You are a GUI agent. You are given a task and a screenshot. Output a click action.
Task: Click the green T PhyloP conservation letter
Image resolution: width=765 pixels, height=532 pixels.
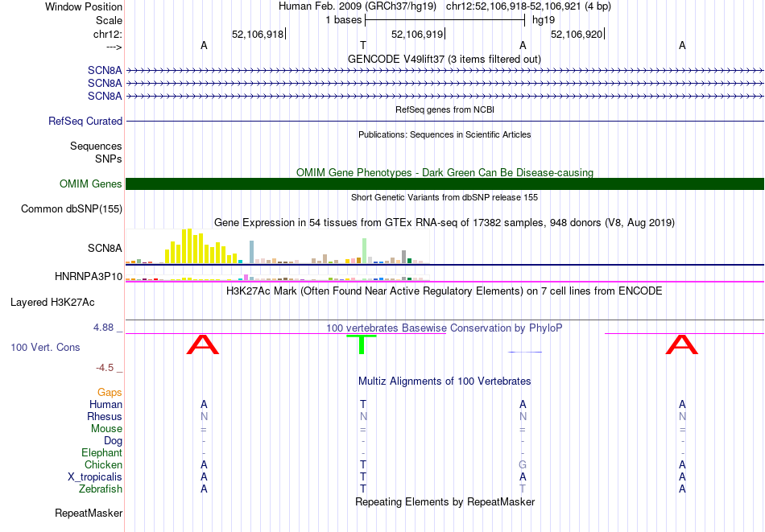362,344
